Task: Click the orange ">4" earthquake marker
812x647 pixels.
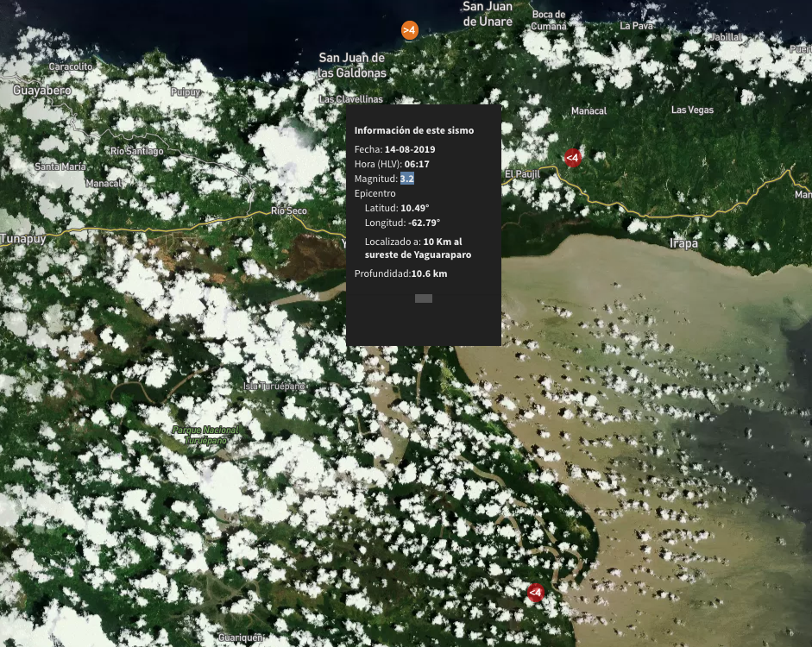Action: point(410,30)
